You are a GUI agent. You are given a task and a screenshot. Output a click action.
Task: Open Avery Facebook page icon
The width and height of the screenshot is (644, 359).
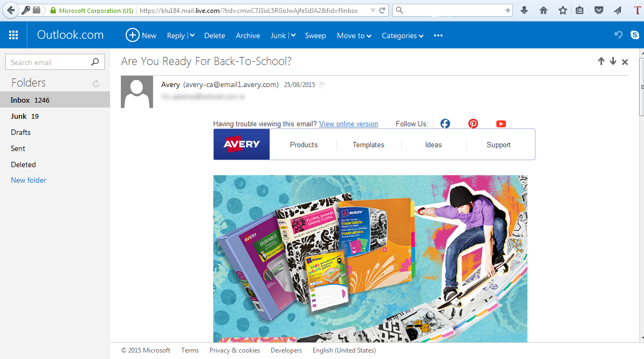tap(445, 124)
